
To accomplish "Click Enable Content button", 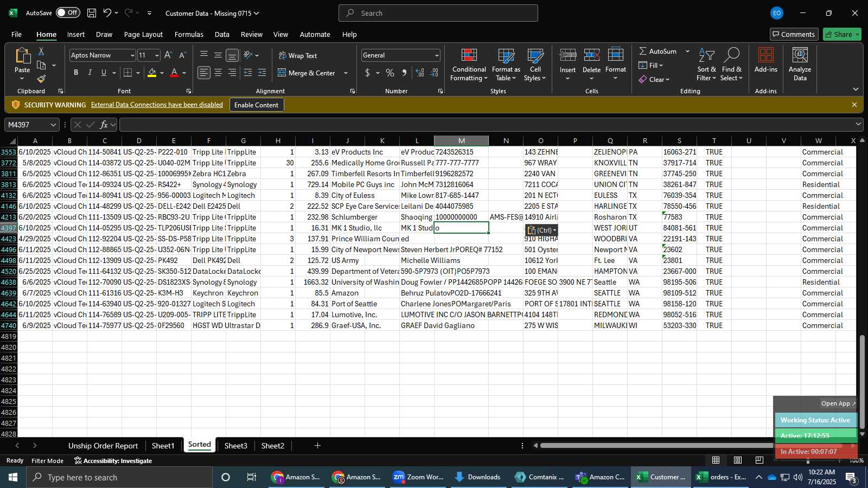I will [x=256, y=105].
